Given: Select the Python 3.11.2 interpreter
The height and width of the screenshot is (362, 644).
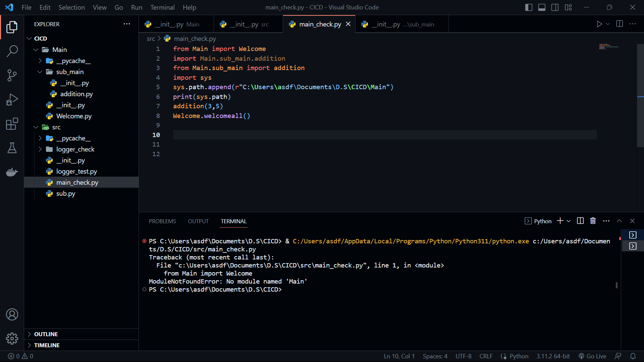Looking at the screenshot, I should (x=553, y=356).
